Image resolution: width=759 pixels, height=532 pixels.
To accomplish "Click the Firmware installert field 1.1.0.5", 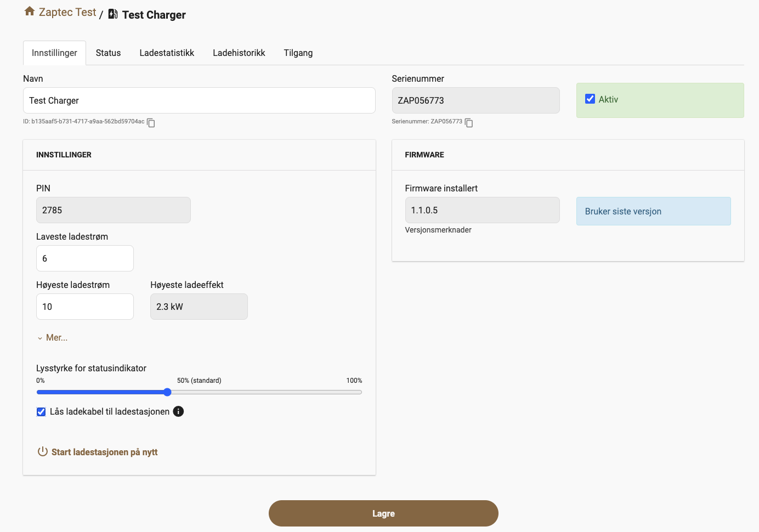I will tap(482, 210).
